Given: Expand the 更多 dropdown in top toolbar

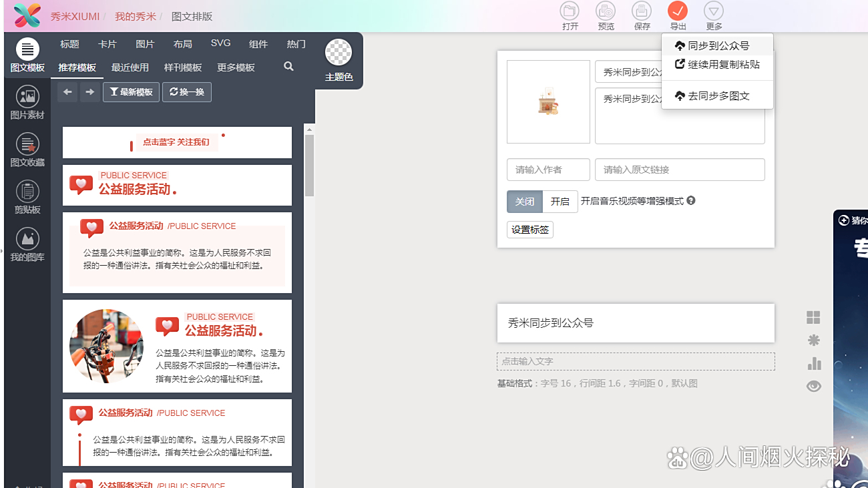Looking at the screenshot, I should point(714,11).
